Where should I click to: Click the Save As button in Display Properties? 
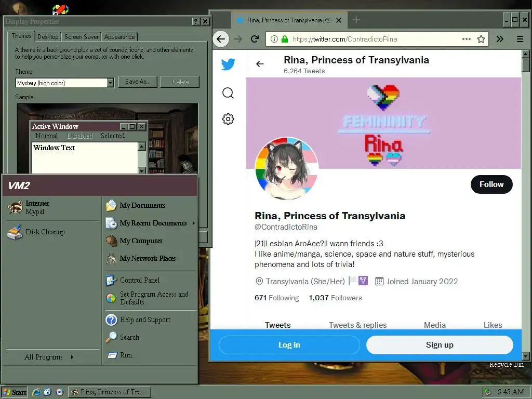(137, 82)
